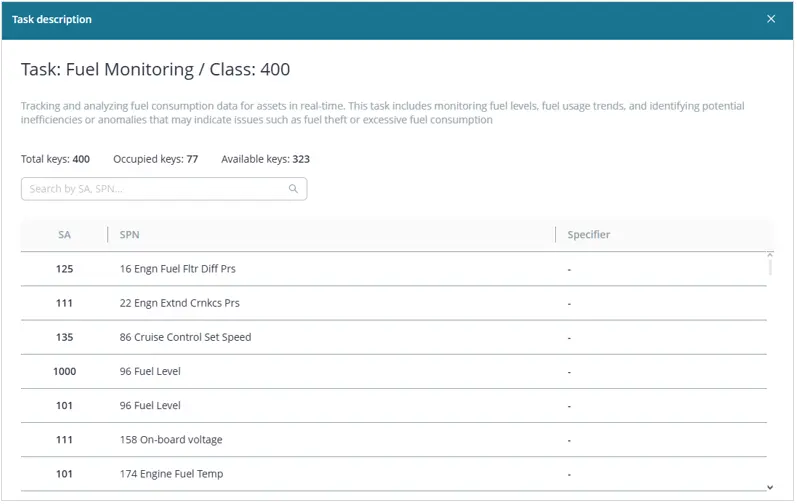797x504 pixels.
Task: Click SA value 125 in first row
Action: 64,269
